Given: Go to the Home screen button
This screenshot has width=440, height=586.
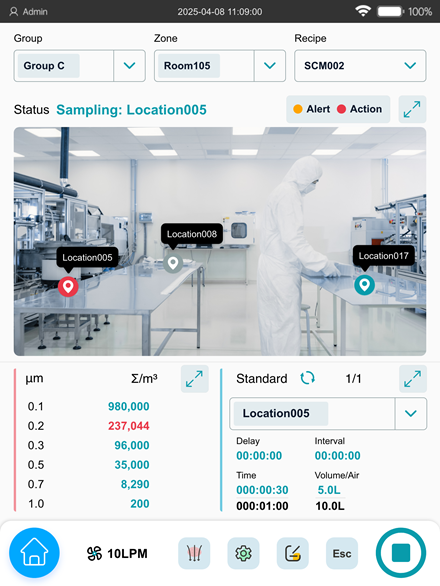Looking at the screenshot, I should (x=34, y=553).
